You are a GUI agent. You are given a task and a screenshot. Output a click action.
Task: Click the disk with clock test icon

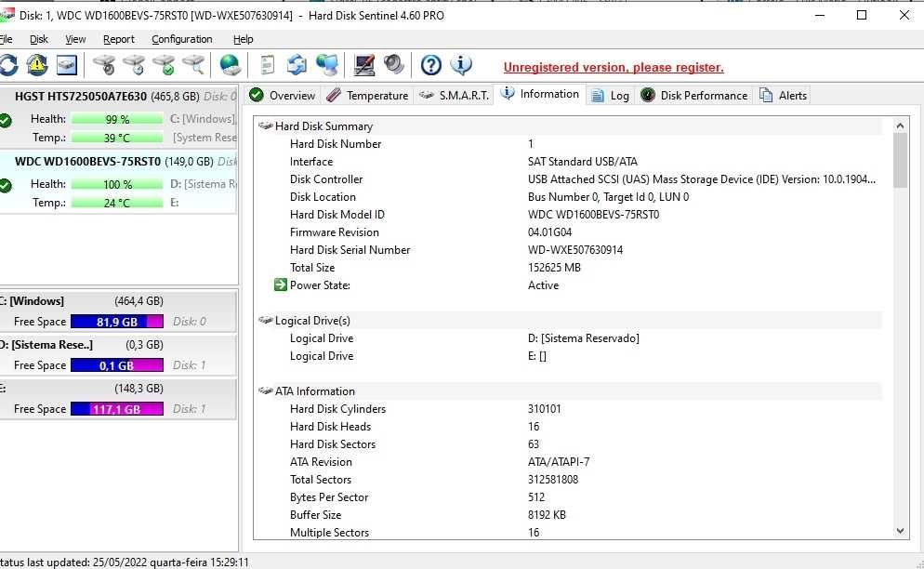[x=135, y=65]
